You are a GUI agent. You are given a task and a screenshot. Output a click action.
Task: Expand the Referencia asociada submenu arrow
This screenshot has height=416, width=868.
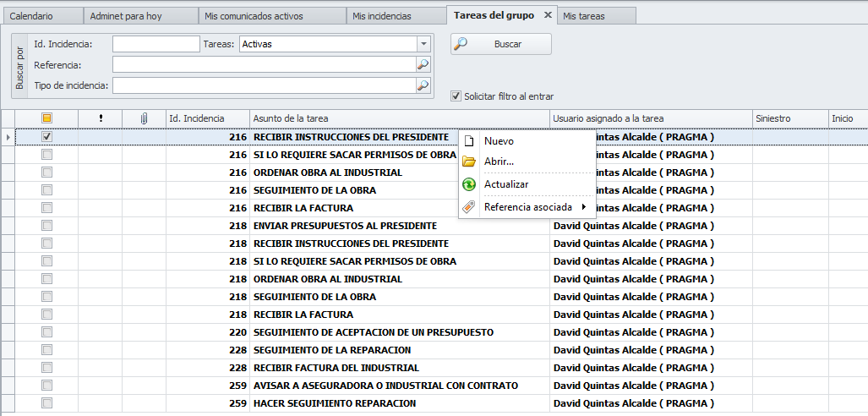coord(584,207)
